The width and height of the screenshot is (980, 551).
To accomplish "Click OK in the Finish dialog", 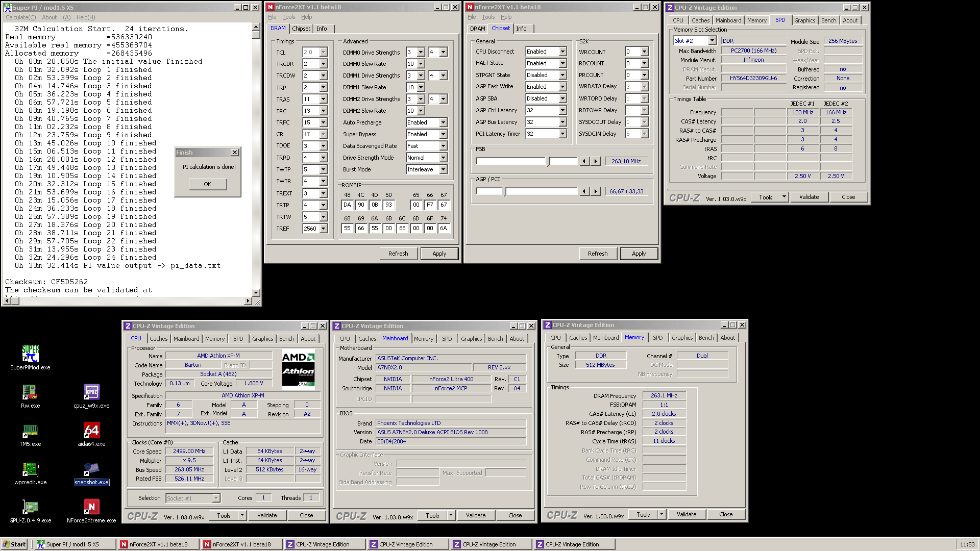I will 207,184.
